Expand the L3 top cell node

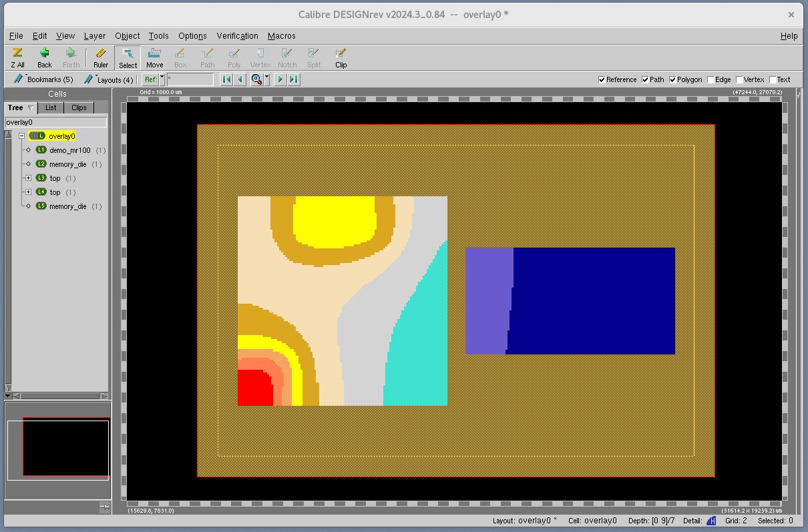point(28,178)
